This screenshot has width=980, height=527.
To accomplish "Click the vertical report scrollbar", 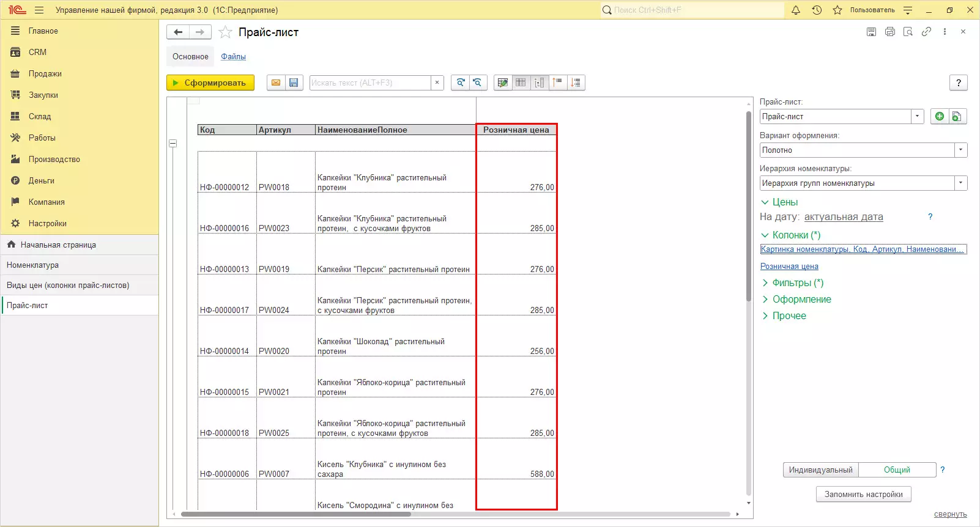I will coord(749,206).
